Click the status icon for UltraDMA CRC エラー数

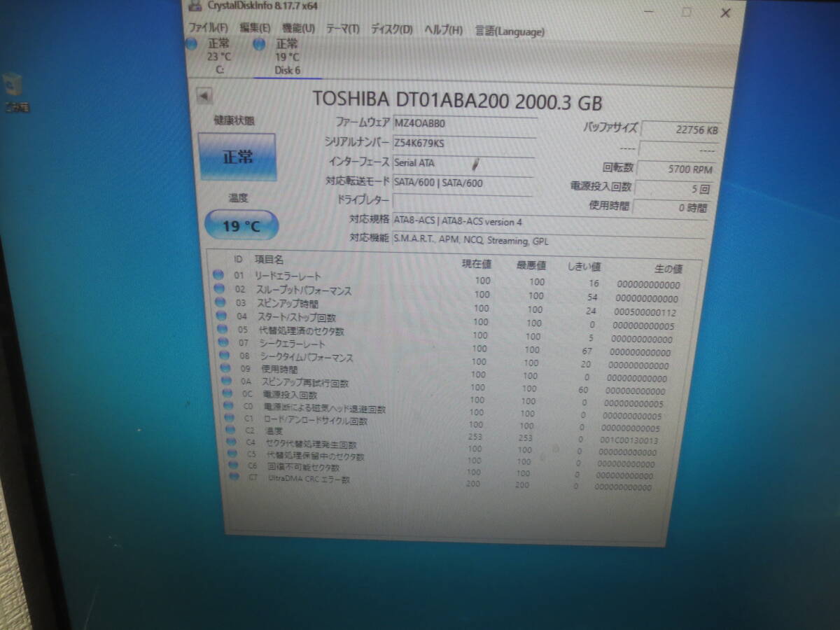(234, 477)
